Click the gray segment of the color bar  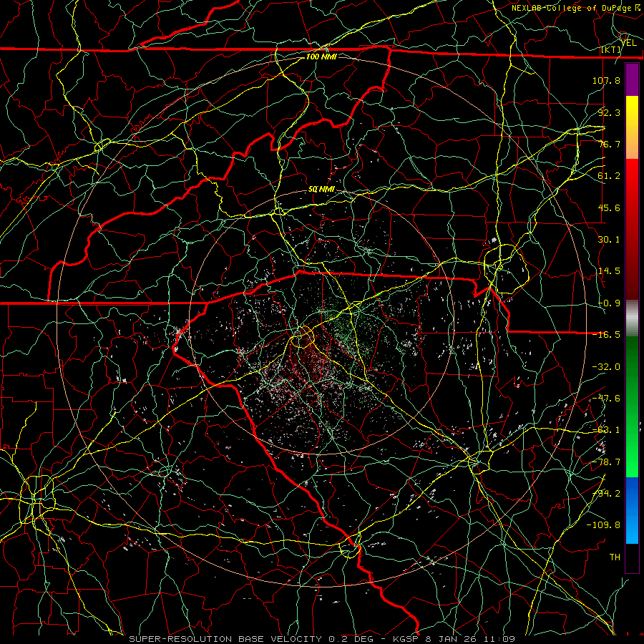(632, 318)
